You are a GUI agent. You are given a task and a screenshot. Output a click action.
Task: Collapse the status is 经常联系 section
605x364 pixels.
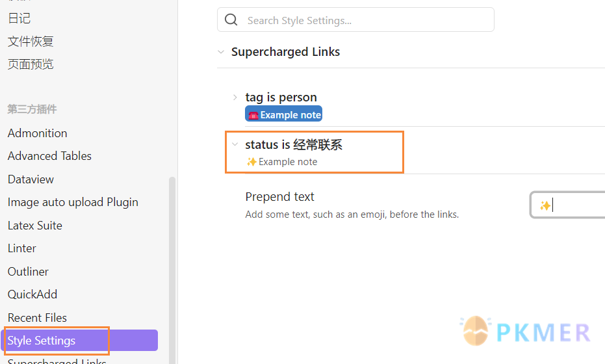pos(235,144)
